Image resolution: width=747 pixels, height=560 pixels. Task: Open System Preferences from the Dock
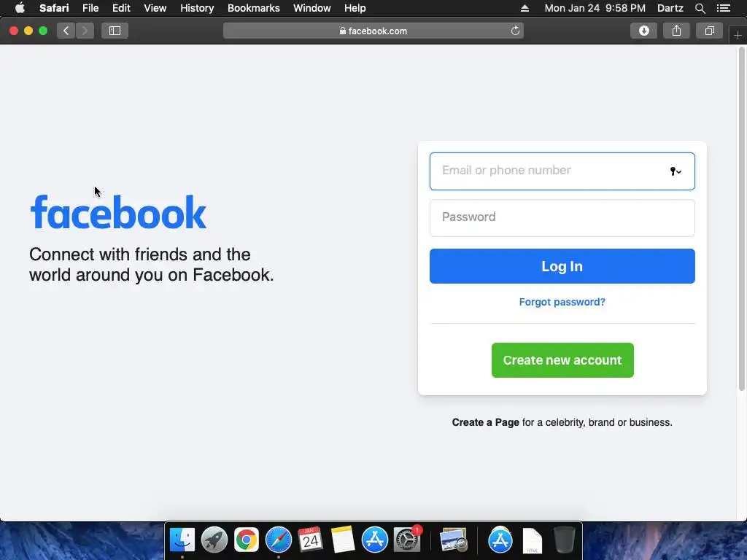tap(407, 540)
